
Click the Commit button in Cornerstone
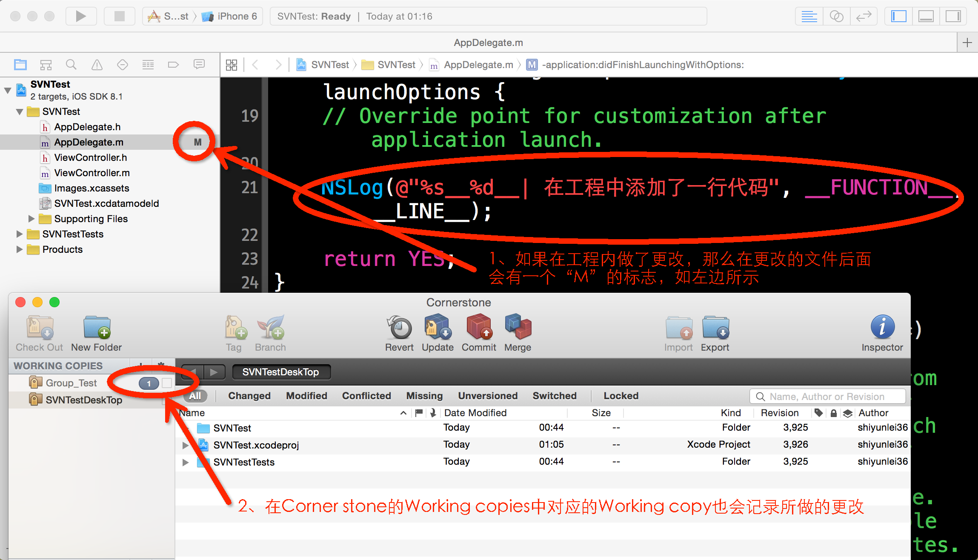[479, 334]
